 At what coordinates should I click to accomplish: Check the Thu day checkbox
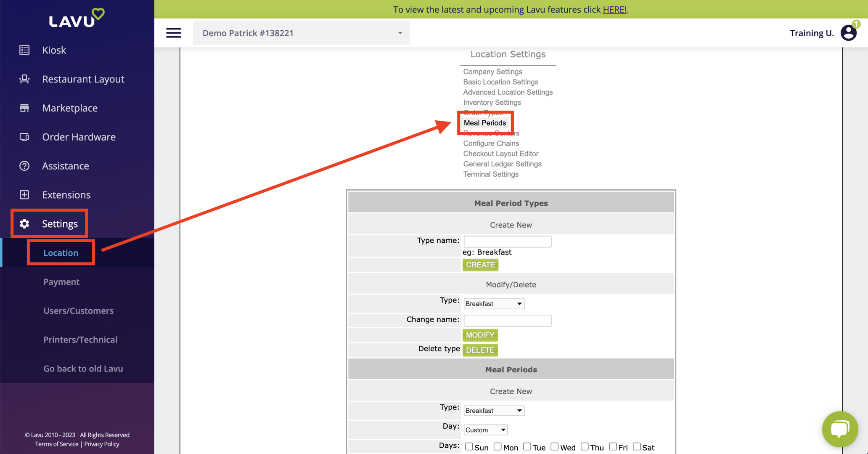pos(585,446)
